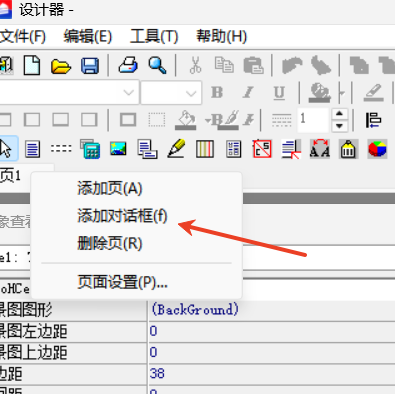The width and height of the screenshot is (395, 394).
Task: Insert a band dashed-line tool
Action: pos(61,149)
